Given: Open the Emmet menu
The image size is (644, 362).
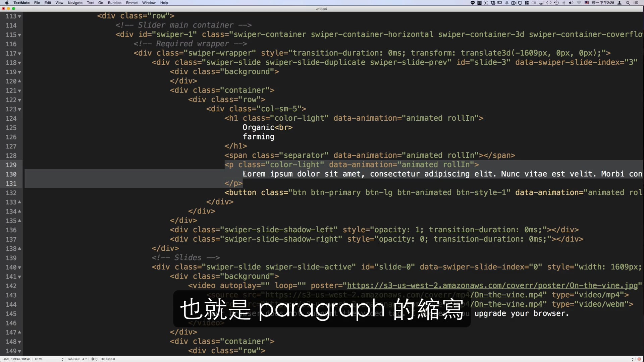Looking at the screenshot, I should [x=132, y=3].
